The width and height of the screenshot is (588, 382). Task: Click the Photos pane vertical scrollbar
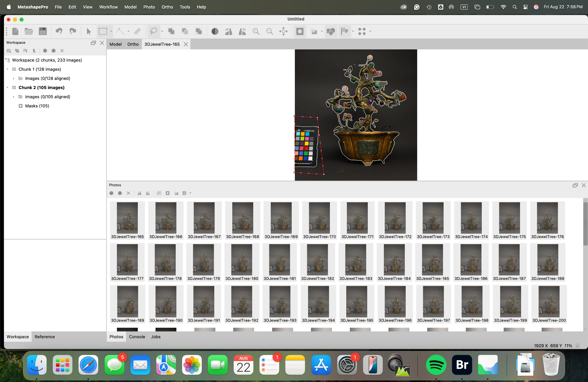(x=585, y=224)
